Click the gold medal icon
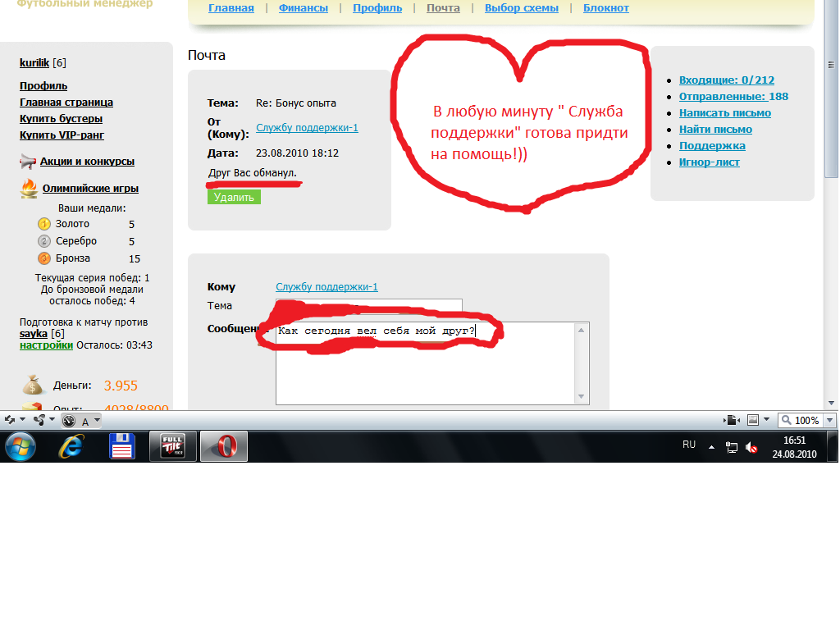This screenshot has width=840, height=630. 44,224
